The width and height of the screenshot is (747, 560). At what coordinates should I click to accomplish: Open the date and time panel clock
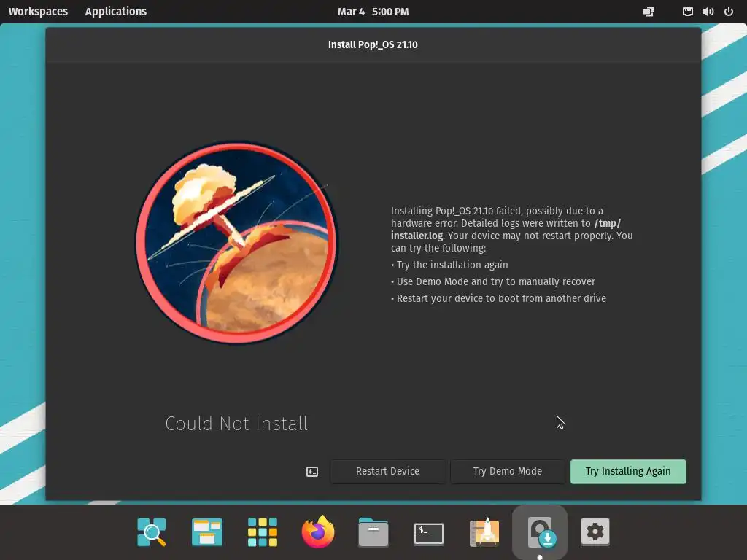373,12
